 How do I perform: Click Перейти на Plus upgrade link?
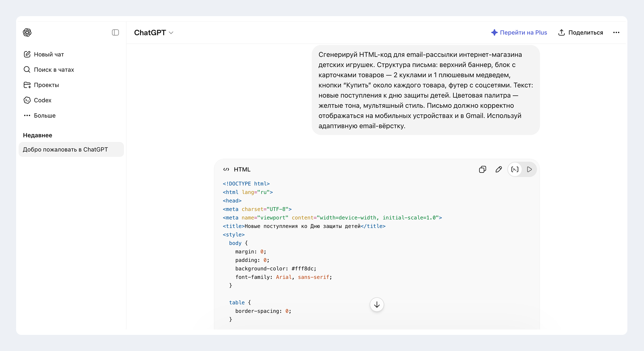coord(519,32)
